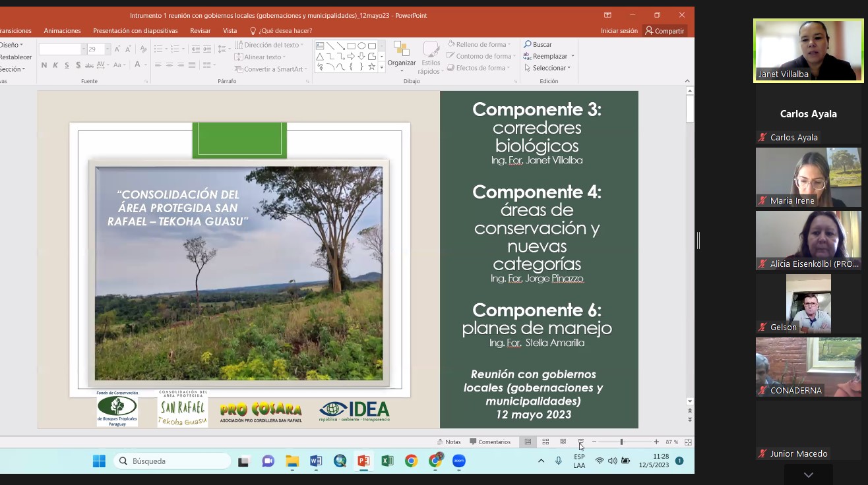This screenshot has height=485, width=868.
Task: Open the font size dropdown
Action: pyautogui.click(x=108, y=49)
